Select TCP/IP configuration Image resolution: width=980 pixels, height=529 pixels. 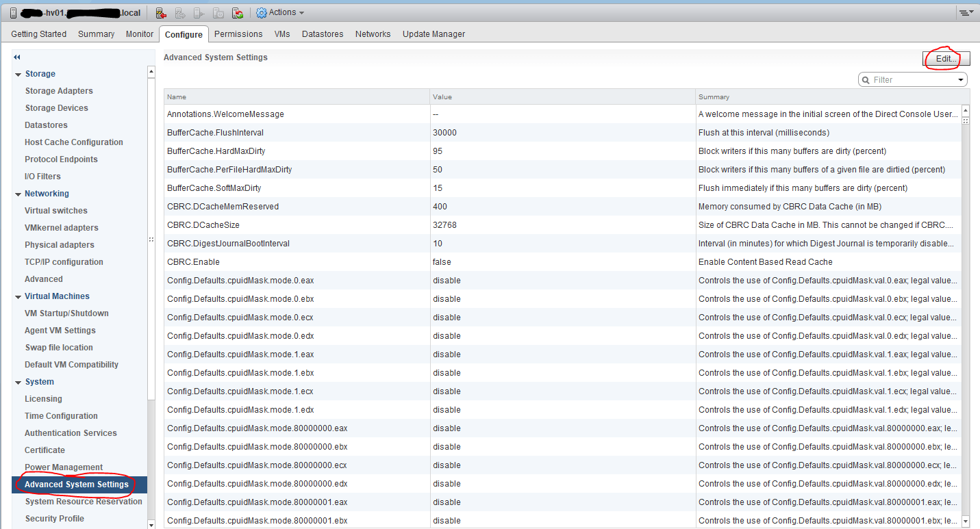click(64, 262)
